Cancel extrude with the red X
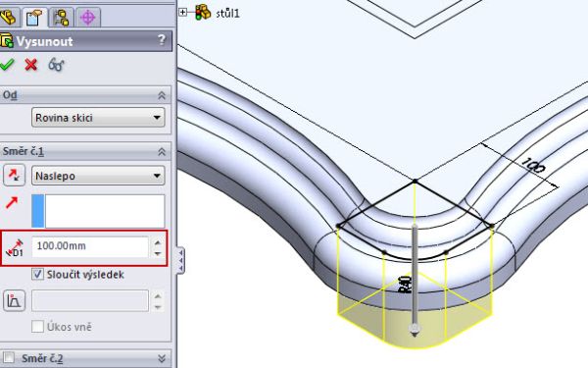Viewport: 588px width, 368px height. [x=31, y=65]
